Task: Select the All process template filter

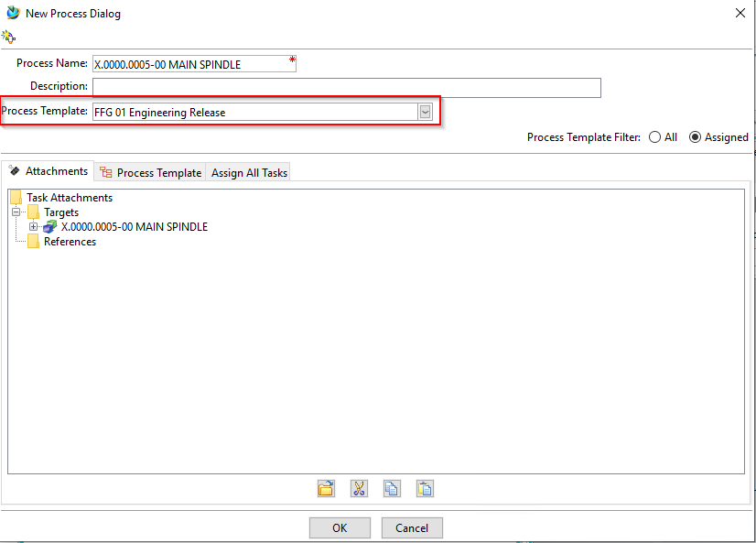Action: (654, 137)
